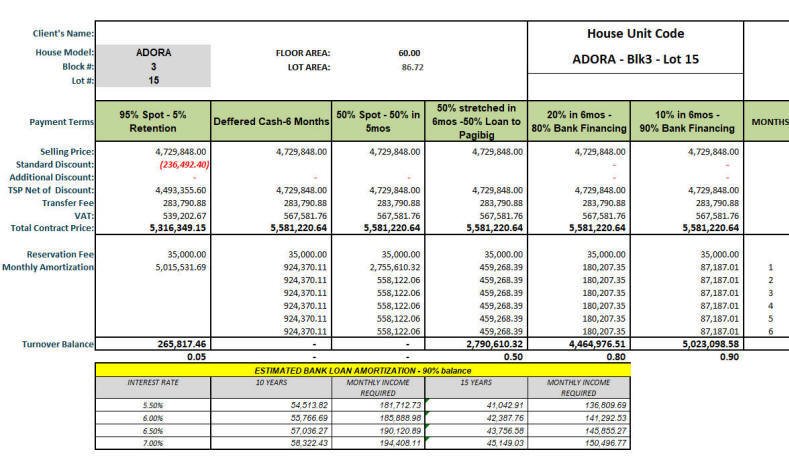Click the yellow Estimated Bank Loan Amortization banner

[364, 370]
